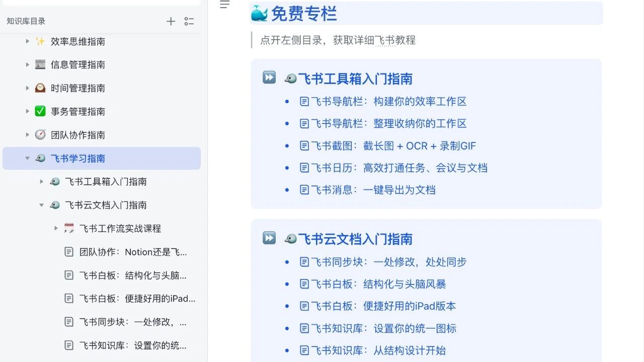644x362 pixels.
Task: Click fast-forward icon beside 飞书云文档入门指南 heading
Action: click(x=269, y=238)
